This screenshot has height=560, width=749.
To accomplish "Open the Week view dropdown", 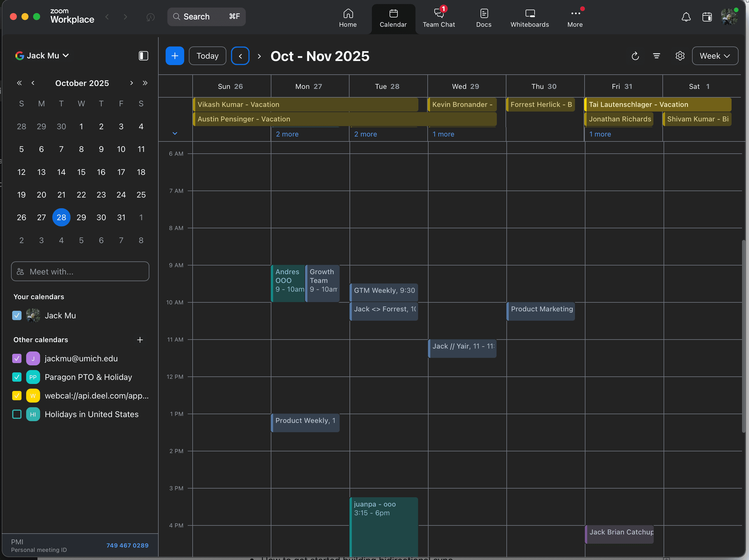I will pos(714,56).
